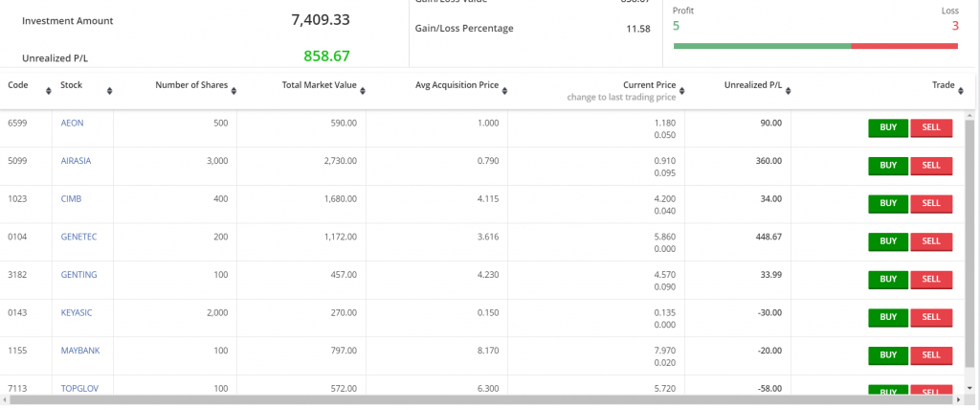Sort table by Code column arrows
The image size is (980, 410).
coord(49,91)
